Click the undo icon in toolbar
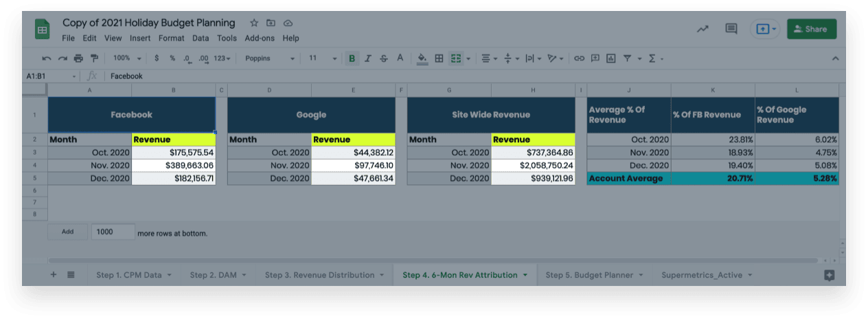The image size is (868, 319). (47, 58)
